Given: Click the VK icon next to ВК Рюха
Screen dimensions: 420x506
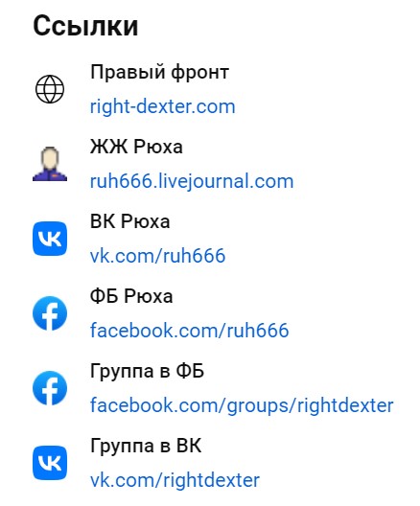Looking at the screenshot, I should 50,239.
